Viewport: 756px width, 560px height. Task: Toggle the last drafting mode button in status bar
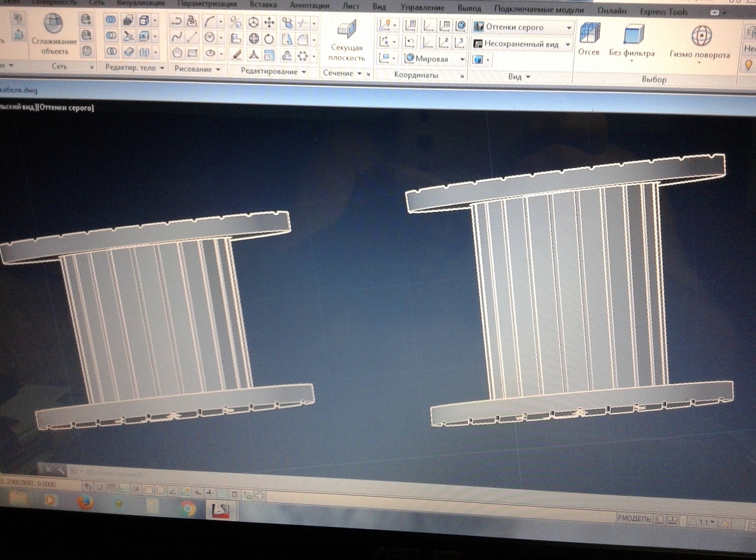(259, 495)
